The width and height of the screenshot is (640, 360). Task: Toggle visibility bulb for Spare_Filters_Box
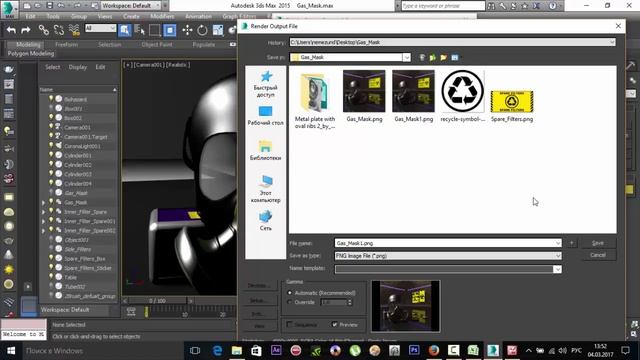pyautogui.click(x=51, y=258)
